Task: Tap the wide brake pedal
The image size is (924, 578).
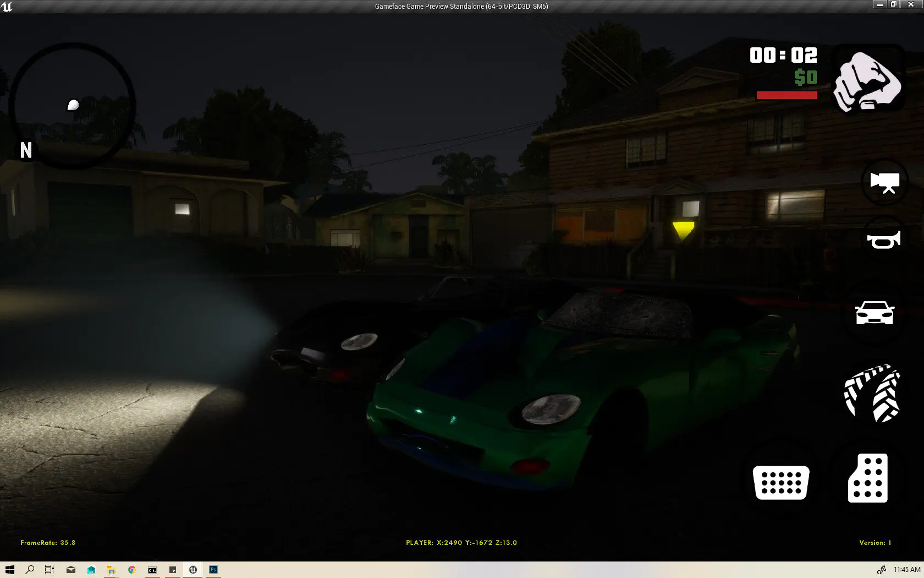Action: click(x=781, y=483)
